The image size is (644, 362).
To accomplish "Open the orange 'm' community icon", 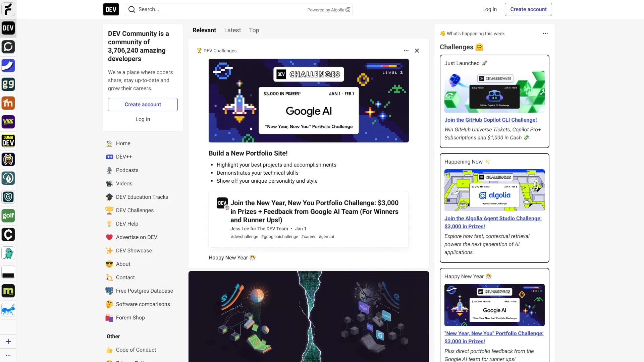I will [8, 103].
